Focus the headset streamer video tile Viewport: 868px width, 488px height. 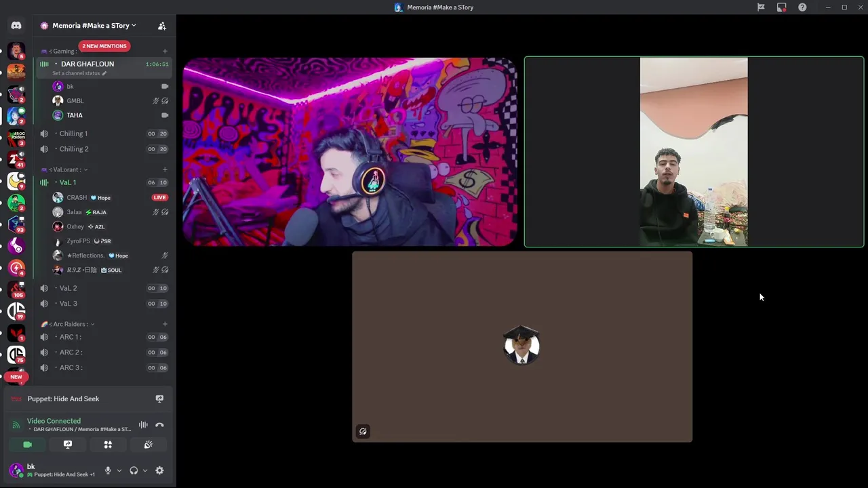350,152
